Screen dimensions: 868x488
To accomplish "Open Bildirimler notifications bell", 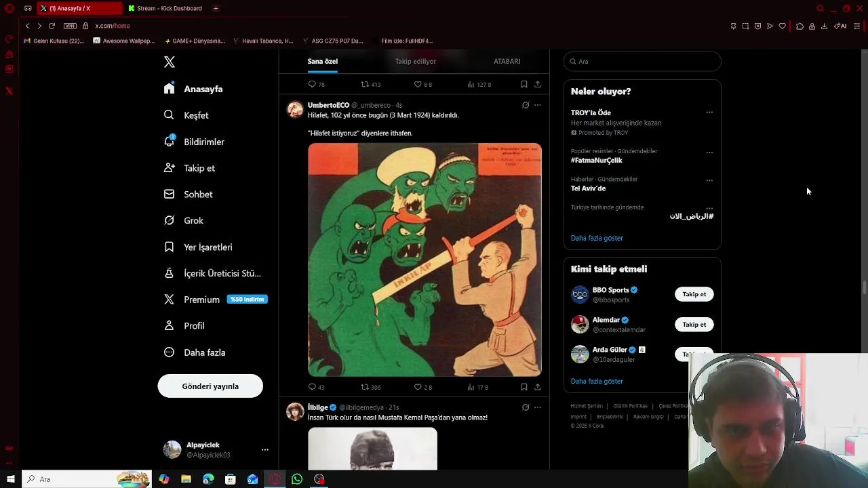I will click(x=170, y=142).
